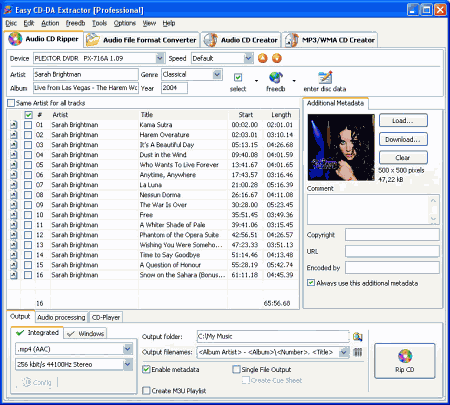
Task: Enable Same Artist for all tracks
Action: 11,103
